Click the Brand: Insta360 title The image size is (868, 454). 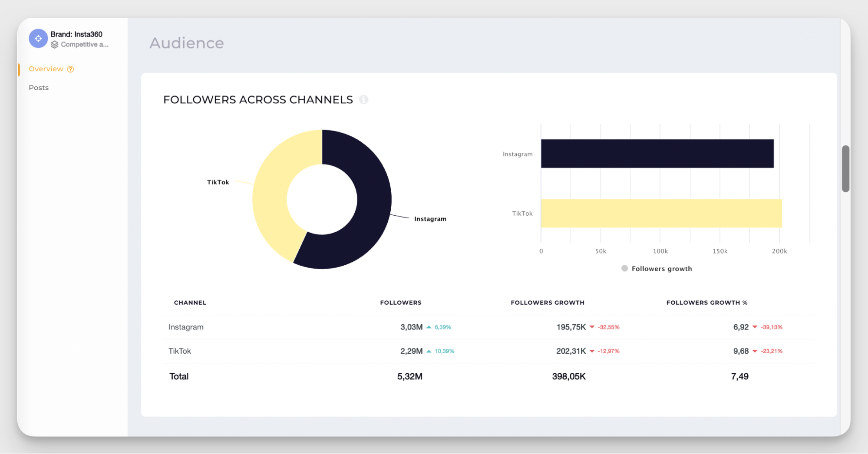(x=76, y=34)
